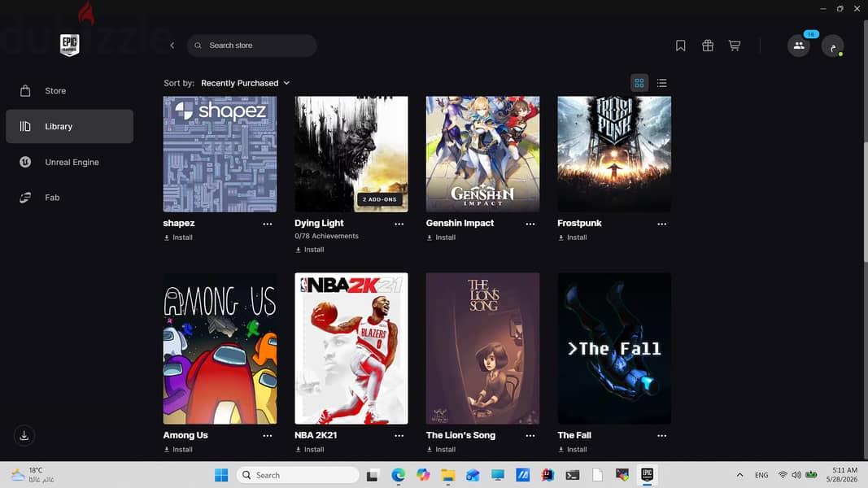868x488 pixels.
Task: Open The Lion's Song options menu
Action: (x=530, y=436)
